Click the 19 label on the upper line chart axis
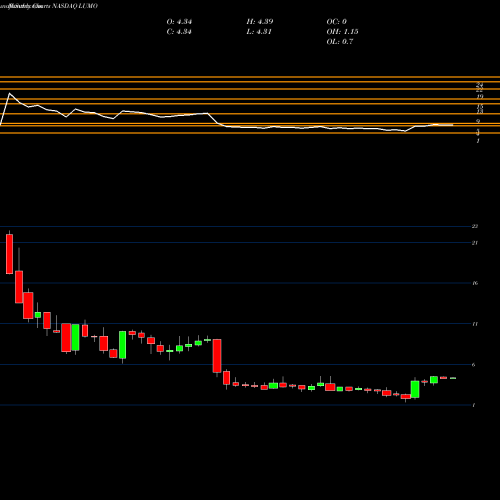This screenshot has height=500, width=500. (x=480, y=97)
